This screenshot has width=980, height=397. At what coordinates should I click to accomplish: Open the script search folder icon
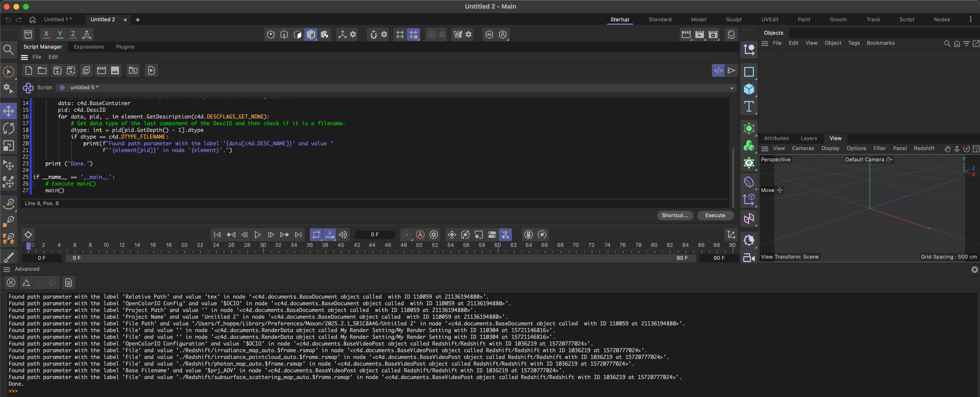click(x=133, y=70)
